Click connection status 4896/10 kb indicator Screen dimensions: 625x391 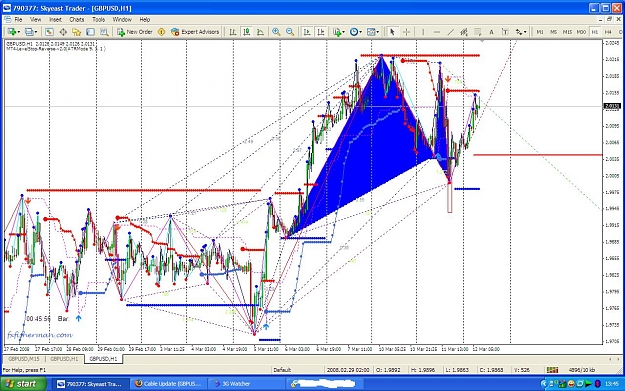[x=582, y=370]
